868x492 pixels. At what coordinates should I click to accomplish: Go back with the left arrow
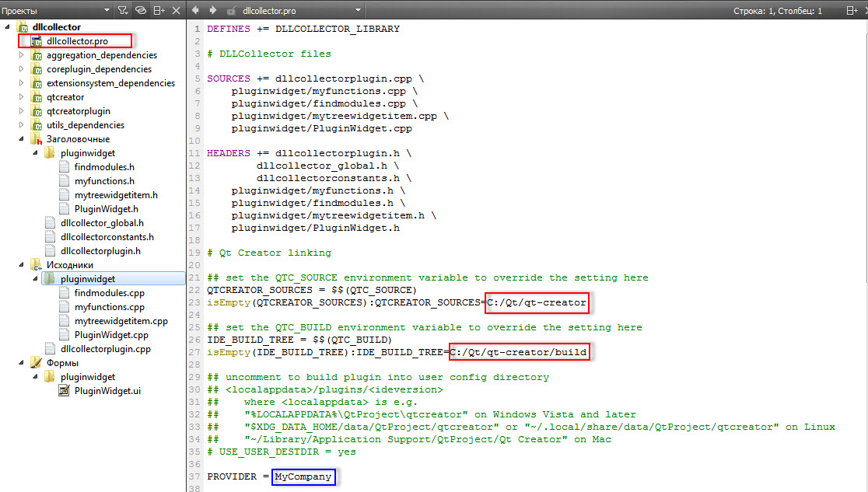tap(195, 10)
